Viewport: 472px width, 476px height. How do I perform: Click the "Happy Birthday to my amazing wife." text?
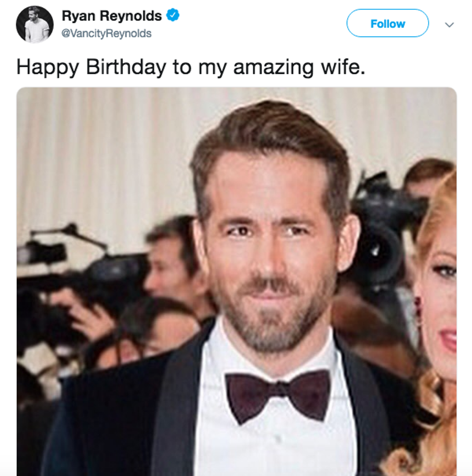click(x=191, y=67)
